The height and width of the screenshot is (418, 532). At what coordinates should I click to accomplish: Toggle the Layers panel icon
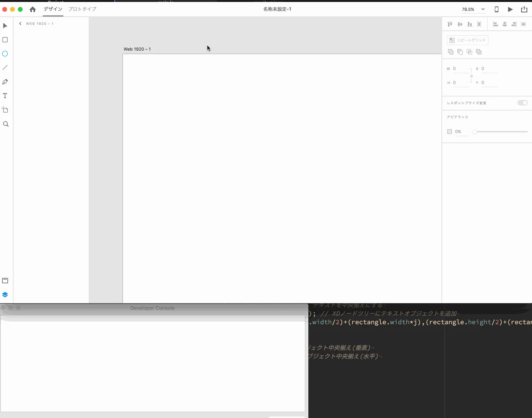click(5, 295)
